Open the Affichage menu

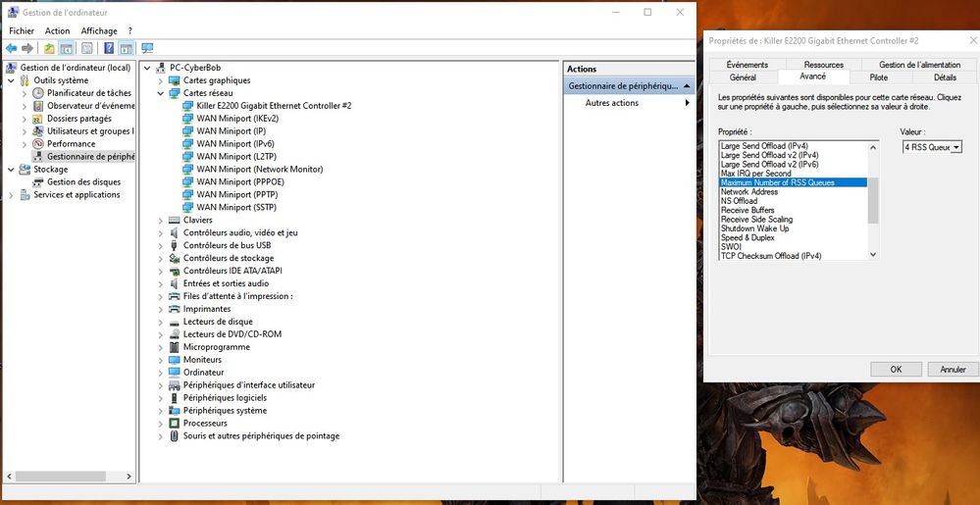(99, 30)
